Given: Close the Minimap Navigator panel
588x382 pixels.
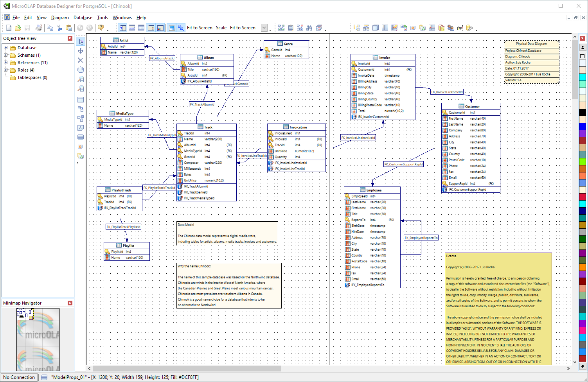Looking at the screenshot, I should click(70, 303).
